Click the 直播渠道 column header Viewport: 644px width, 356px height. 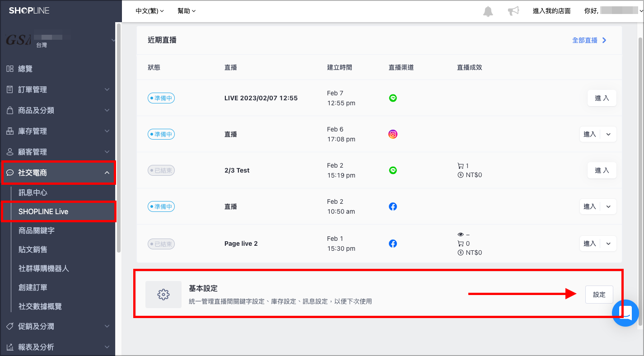tap(401, 67)
